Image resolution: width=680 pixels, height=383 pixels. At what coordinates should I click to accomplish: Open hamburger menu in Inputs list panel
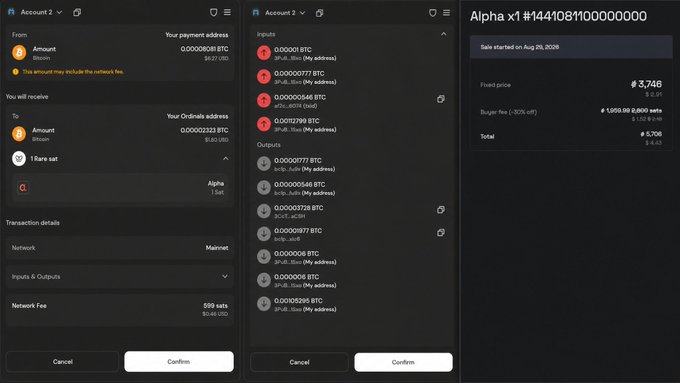(446, 13)
